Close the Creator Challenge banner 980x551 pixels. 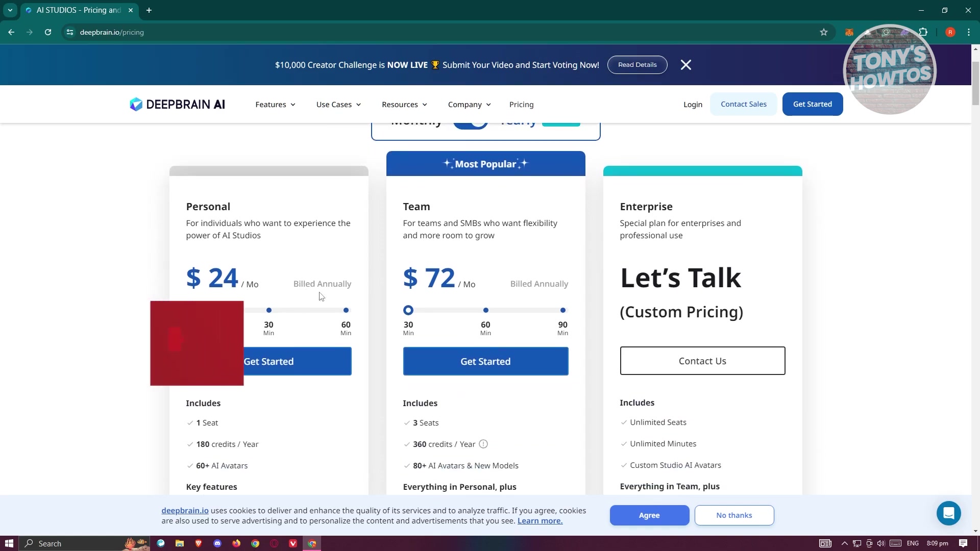tap(686, 65)
